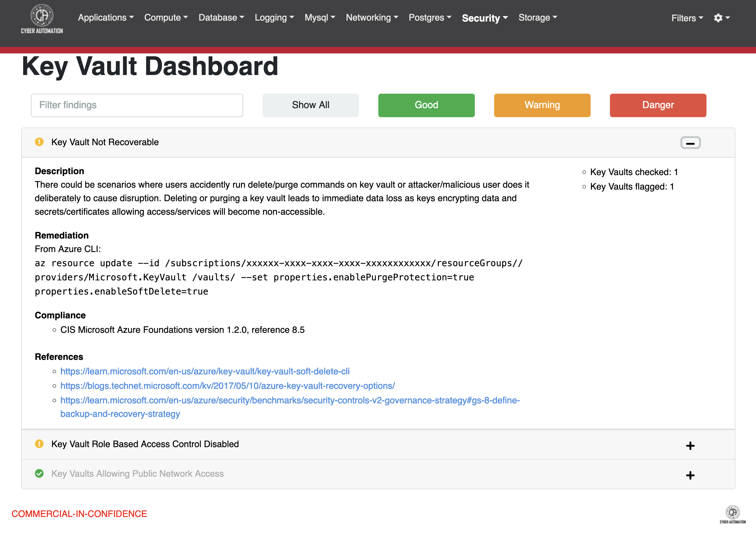Collapse the Key Vault Not Recoverable panel
Image resolution: width=756 pixels, height=535 pixels.
coord(690,143)
